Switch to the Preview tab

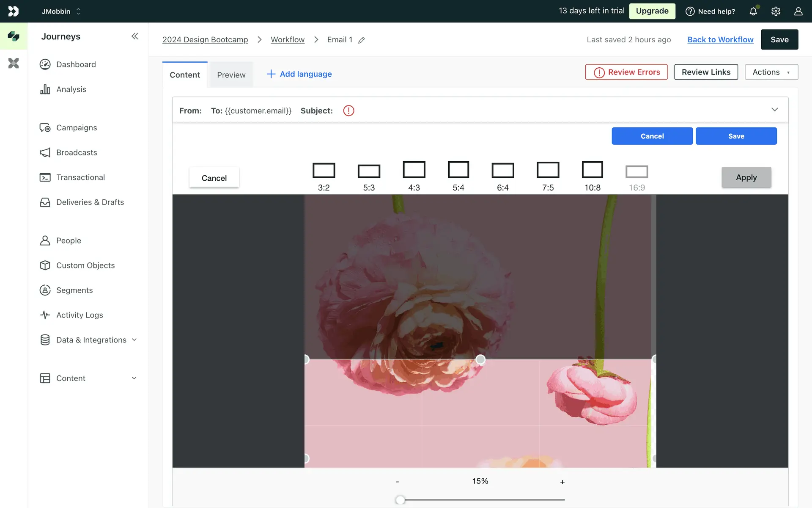pyautogui.click(x=231, y=75)
